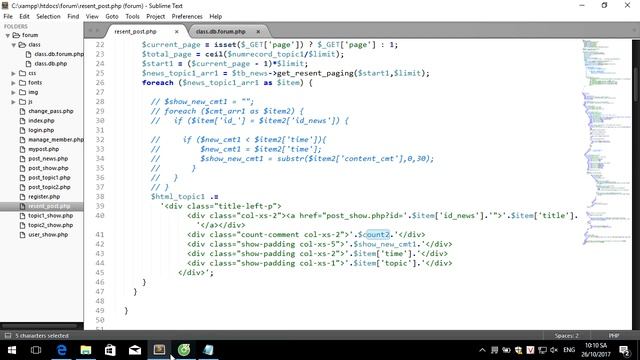Click the foreach keyword on line 26

tap(158, 83)
